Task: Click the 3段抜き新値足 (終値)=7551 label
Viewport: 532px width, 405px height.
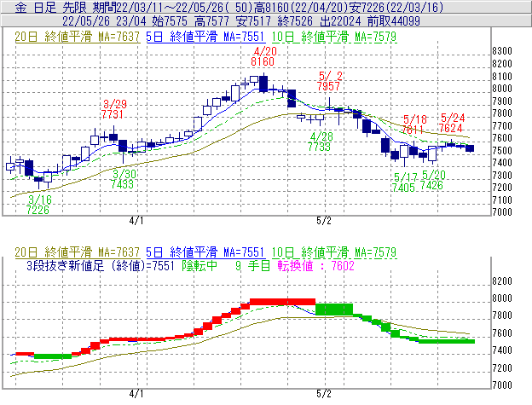Action: [x=100, y=265]
